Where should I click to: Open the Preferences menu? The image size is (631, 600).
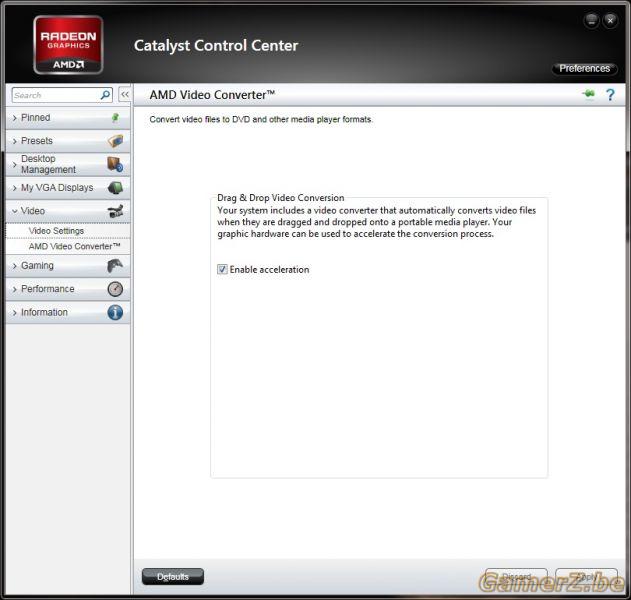[x=584, y=68]
